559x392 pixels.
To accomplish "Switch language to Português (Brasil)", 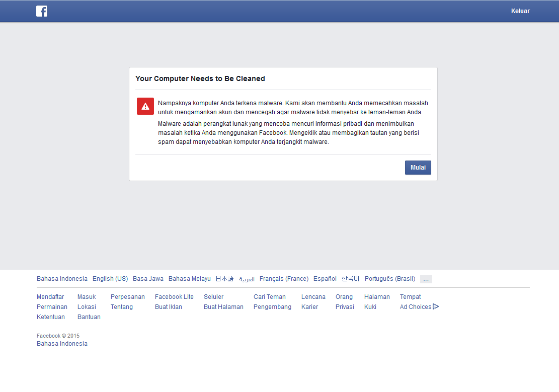I will coord(390,278).
